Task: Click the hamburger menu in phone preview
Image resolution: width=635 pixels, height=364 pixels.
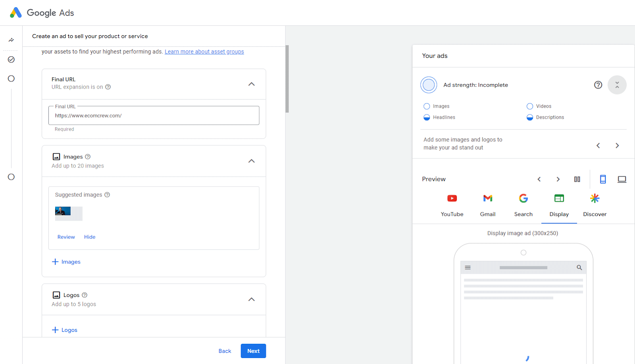Action: point(468,268)
